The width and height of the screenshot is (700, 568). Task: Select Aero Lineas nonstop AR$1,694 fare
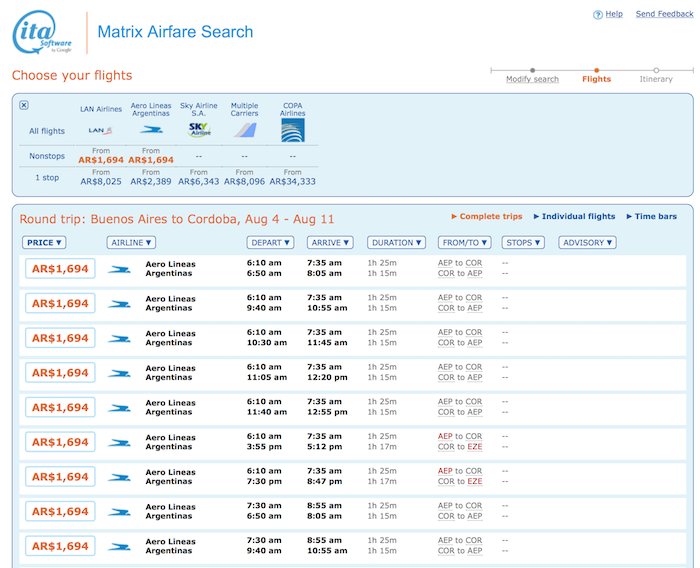click(151, 160)
